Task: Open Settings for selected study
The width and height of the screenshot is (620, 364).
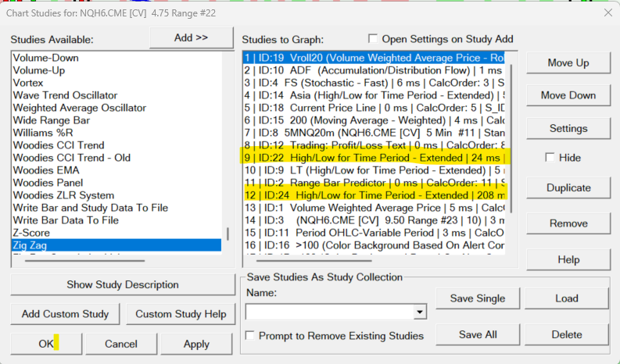Action: 568,128
